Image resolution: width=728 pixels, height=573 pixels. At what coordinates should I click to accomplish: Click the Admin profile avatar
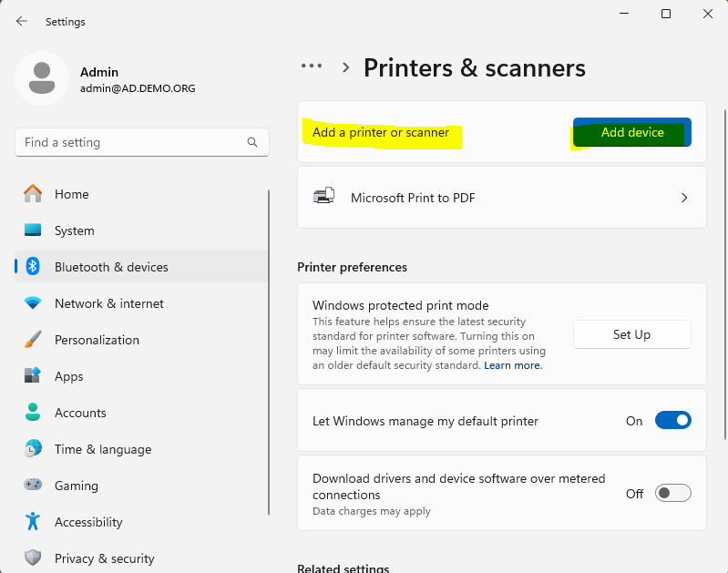click(x=42, y=78)
